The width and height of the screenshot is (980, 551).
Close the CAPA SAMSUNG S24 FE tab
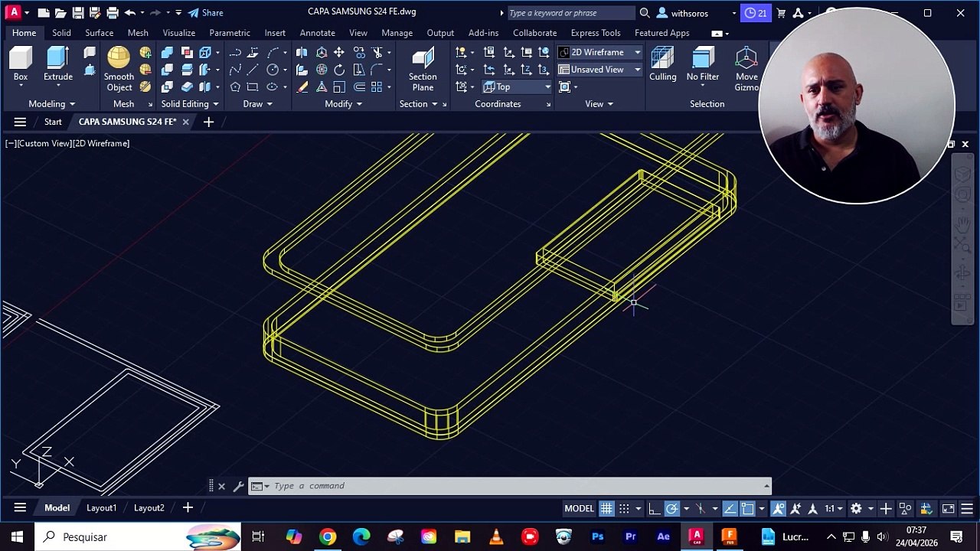185,122
